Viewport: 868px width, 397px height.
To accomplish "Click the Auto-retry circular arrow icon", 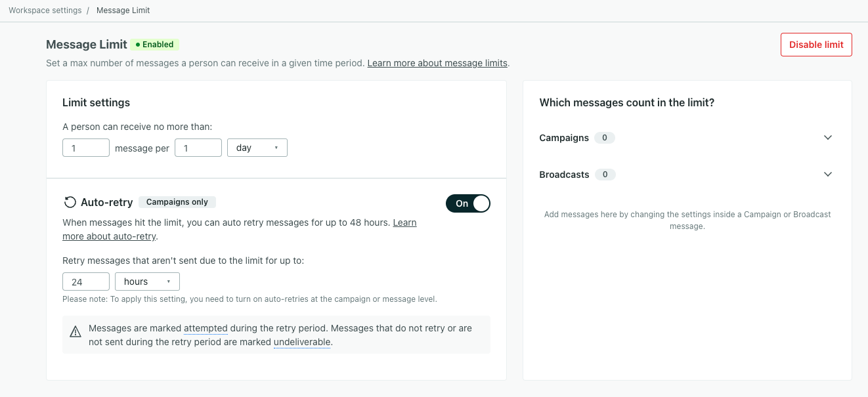I will tap(70, 202).
